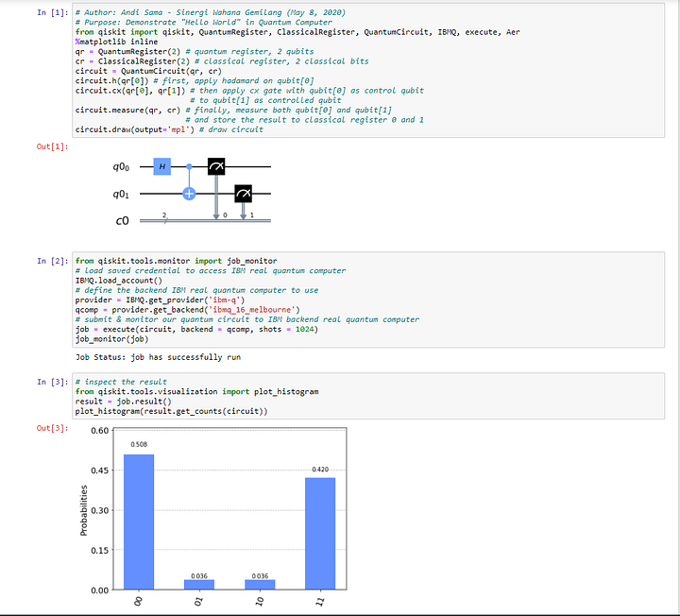Click the CNOT target plus symbol

tap(189, 194)
